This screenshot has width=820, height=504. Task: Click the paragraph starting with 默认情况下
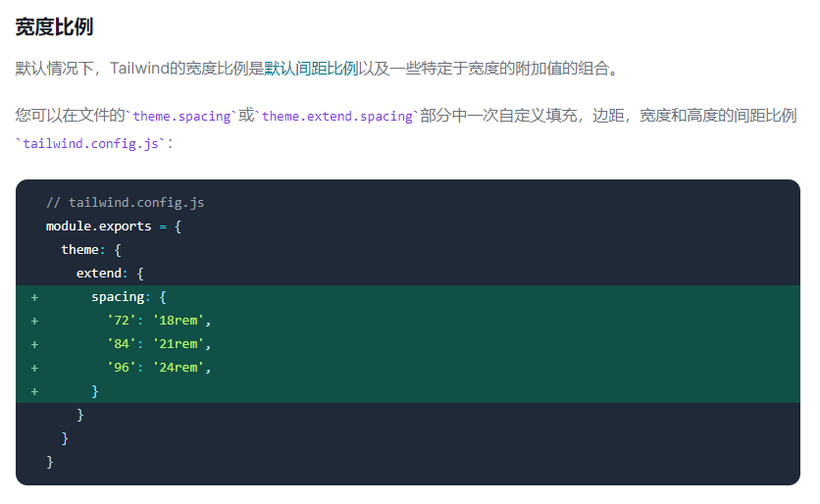[x=318, y=69]
